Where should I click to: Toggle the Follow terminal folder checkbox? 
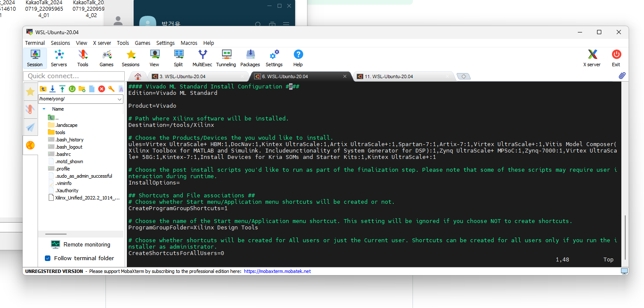pyautogui.click(x=48, y=258)
